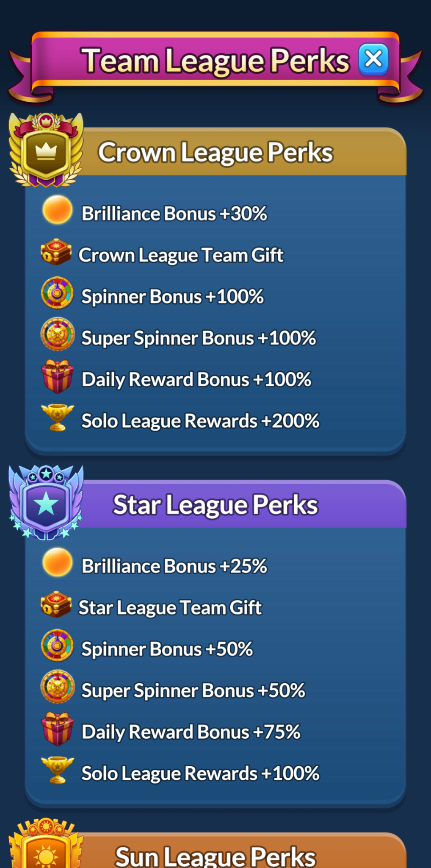Close the Team League Perks dialog

373,59
